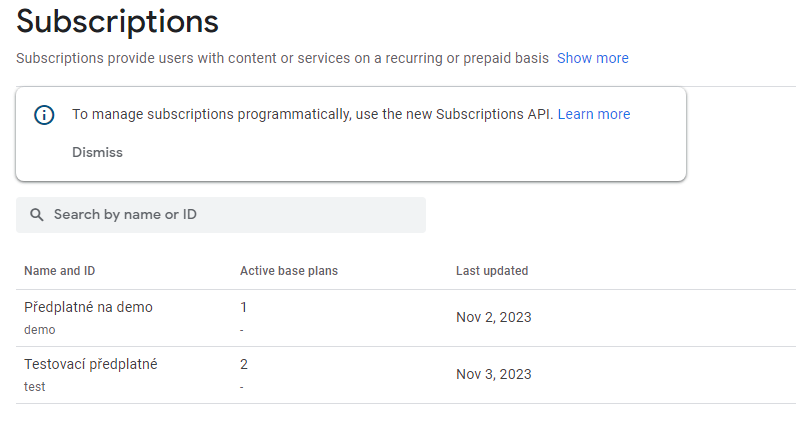This screenshot has width=796, height=434.
Task: Select the demo subscription ID text
Action: (40, 329)
